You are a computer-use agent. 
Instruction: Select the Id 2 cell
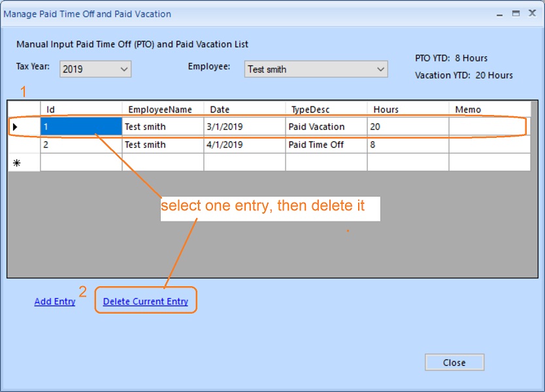click(x=81, y=145)
